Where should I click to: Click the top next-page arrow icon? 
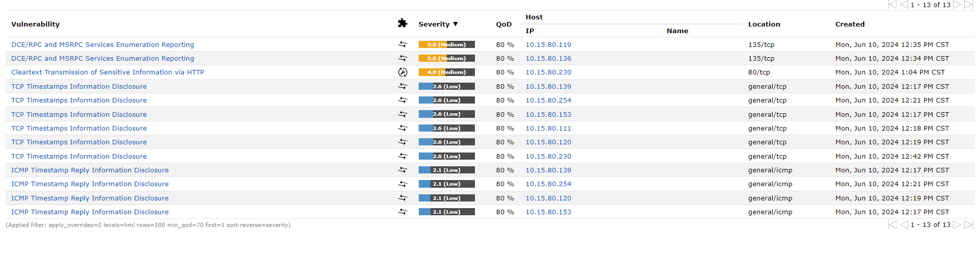coord(957,5)
